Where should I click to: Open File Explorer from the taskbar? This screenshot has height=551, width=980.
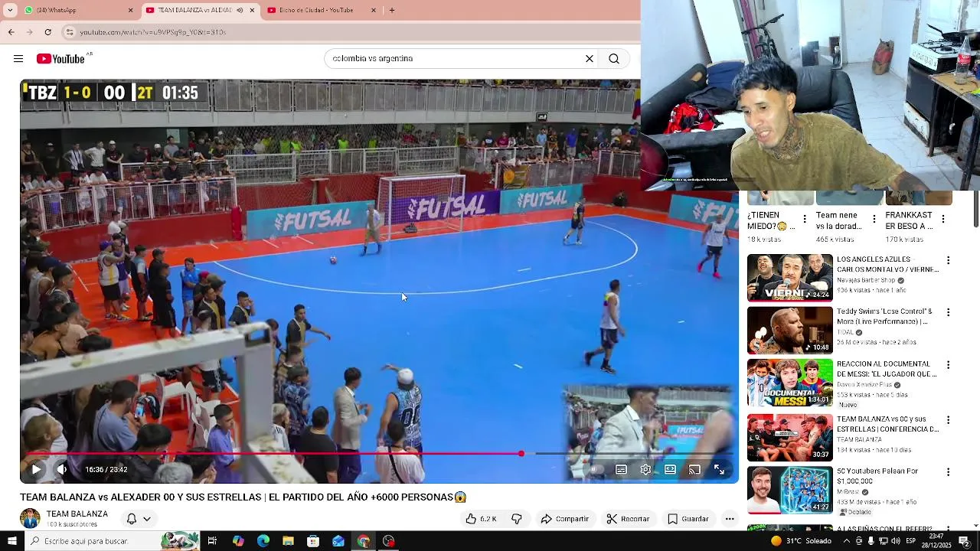(x=288, y=541)
